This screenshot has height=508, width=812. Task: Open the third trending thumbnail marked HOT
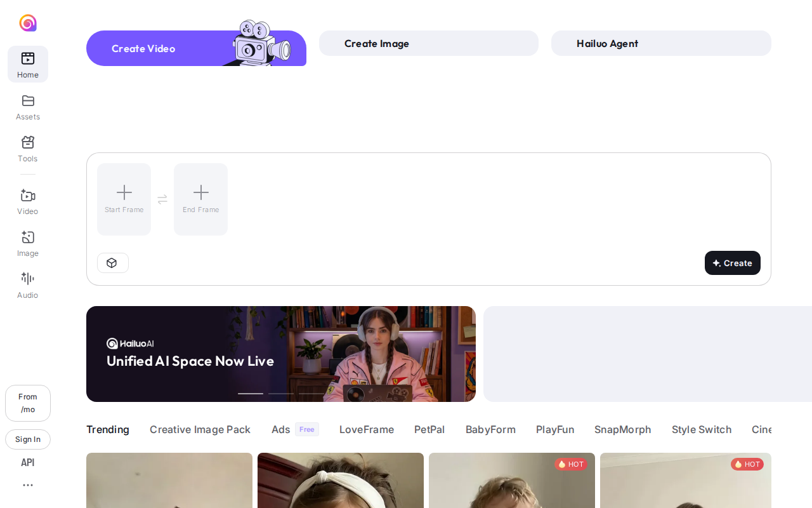pyautogui.click(x=512, y=480)
